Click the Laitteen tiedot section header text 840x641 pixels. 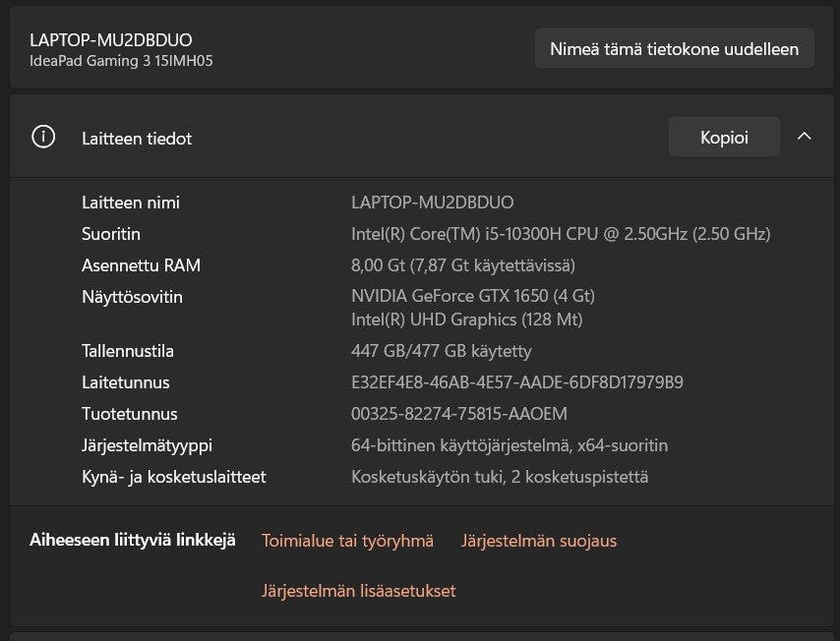(137, 139)
